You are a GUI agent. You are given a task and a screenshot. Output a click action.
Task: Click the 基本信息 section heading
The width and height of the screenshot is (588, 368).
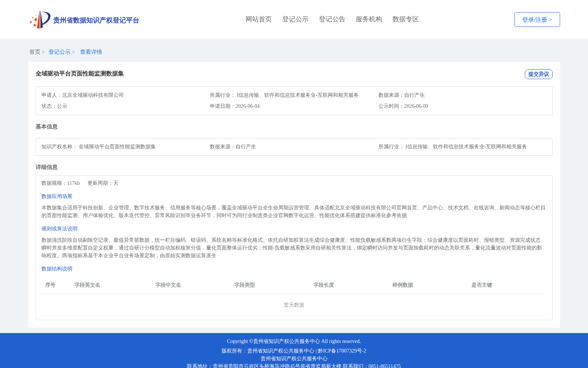point(47,127)
